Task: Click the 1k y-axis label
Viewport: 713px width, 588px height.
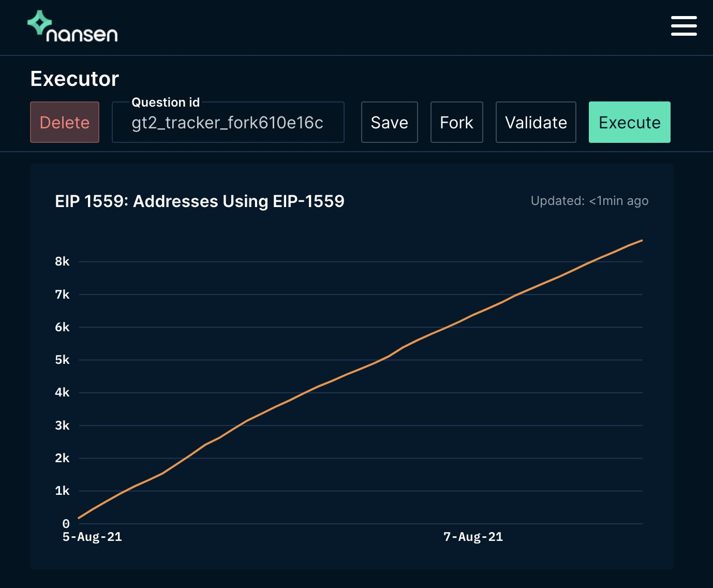Action: [x=62, y=491]
